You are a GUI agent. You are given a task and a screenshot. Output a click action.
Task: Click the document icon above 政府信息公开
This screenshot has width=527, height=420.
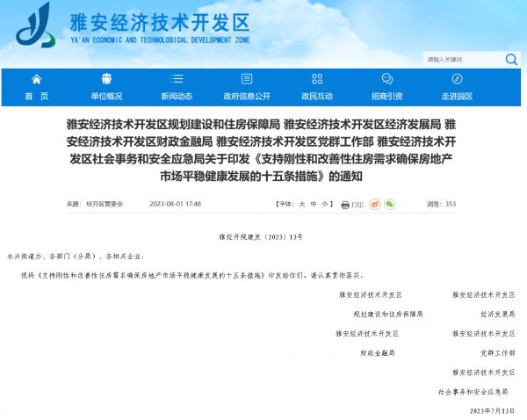click(247, 79)
